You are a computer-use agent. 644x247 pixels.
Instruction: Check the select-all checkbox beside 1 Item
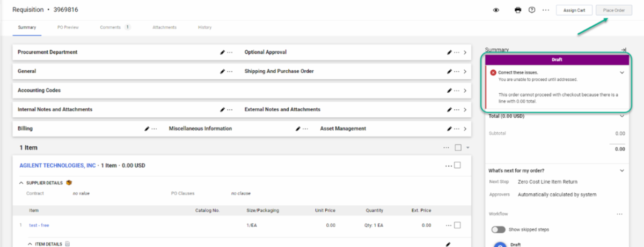coord(458,147)
